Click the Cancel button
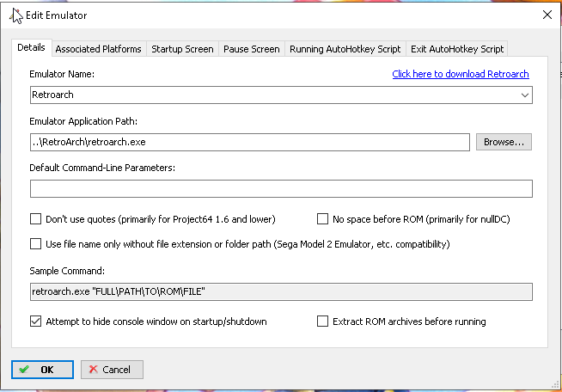This screenshot has height=392, width=562. click(112, 370)
